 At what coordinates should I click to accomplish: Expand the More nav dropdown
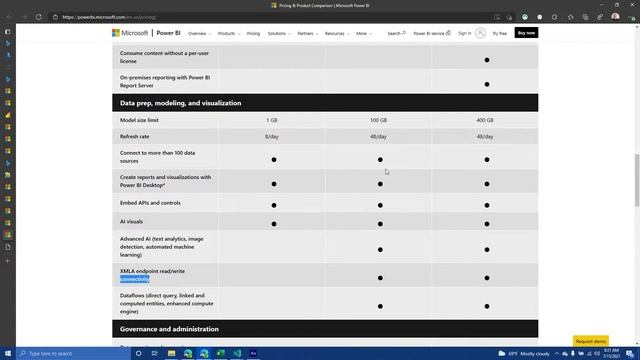(364, 33)
